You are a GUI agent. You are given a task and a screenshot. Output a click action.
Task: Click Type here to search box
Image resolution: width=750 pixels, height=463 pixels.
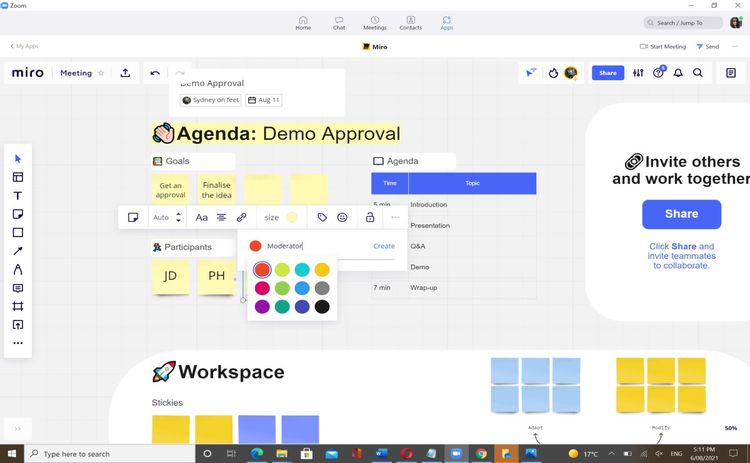[109, 453]
